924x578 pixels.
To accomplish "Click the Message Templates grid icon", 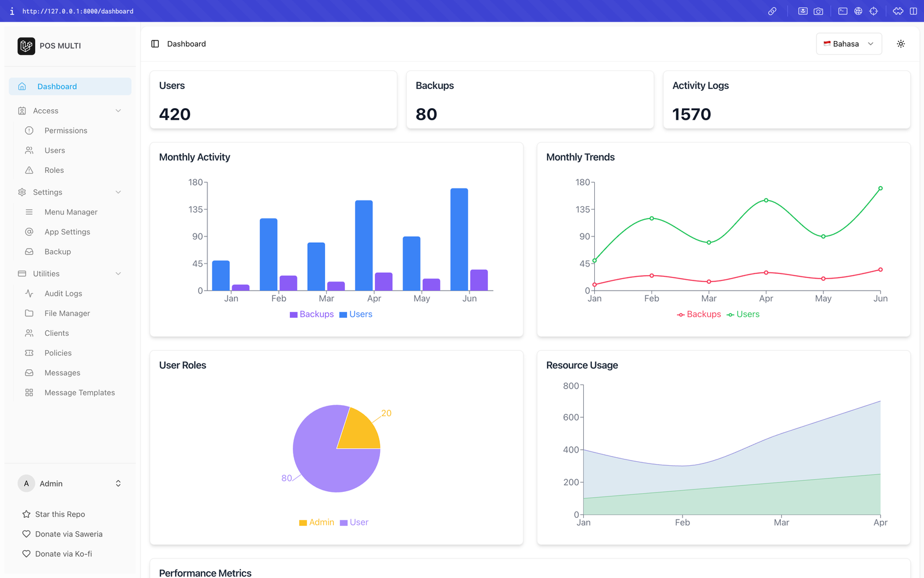I will [x=29, y=392].
